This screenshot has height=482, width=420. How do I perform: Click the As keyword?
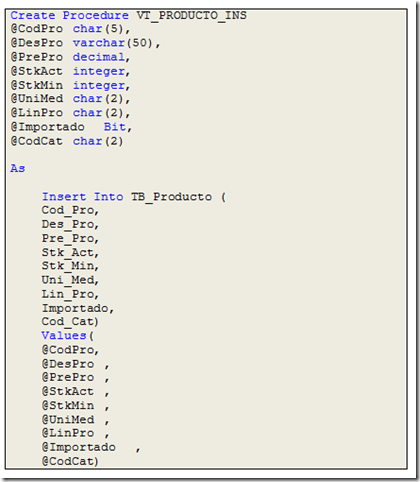(x=18, y=168)
